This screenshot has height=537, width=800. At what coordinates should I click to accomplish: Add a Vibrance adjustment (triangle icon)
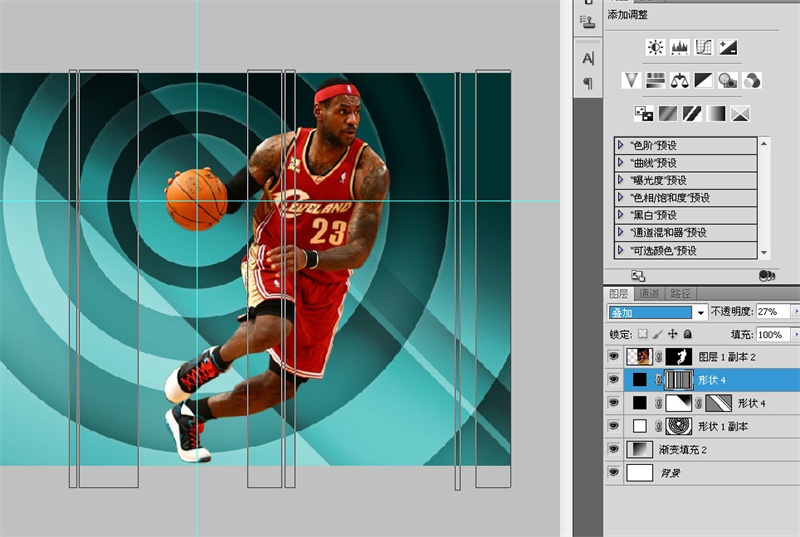[631, 80]
